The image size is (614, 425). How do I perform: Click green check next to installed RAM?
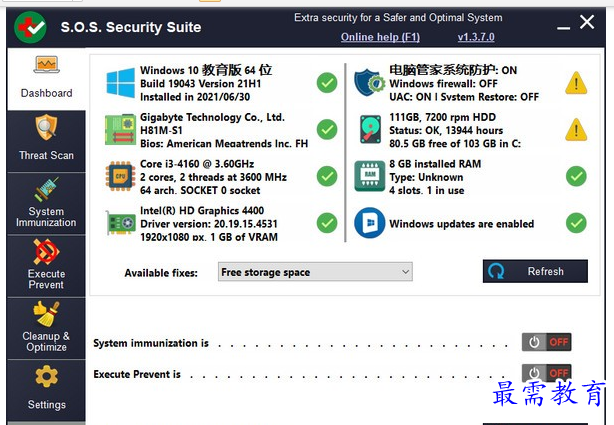tap(576, 176)
